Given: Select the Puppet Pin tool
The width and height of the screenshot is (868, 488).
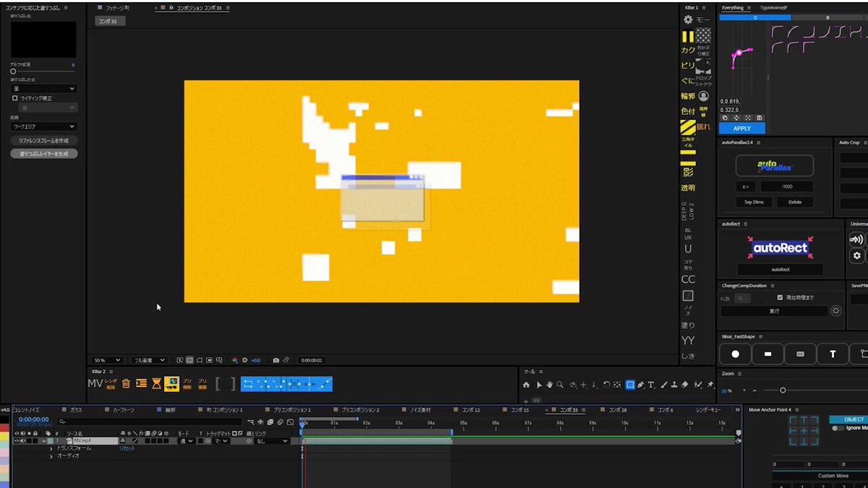Looking at the screenshot, I should pyautogui.click(x=710, y=385).
